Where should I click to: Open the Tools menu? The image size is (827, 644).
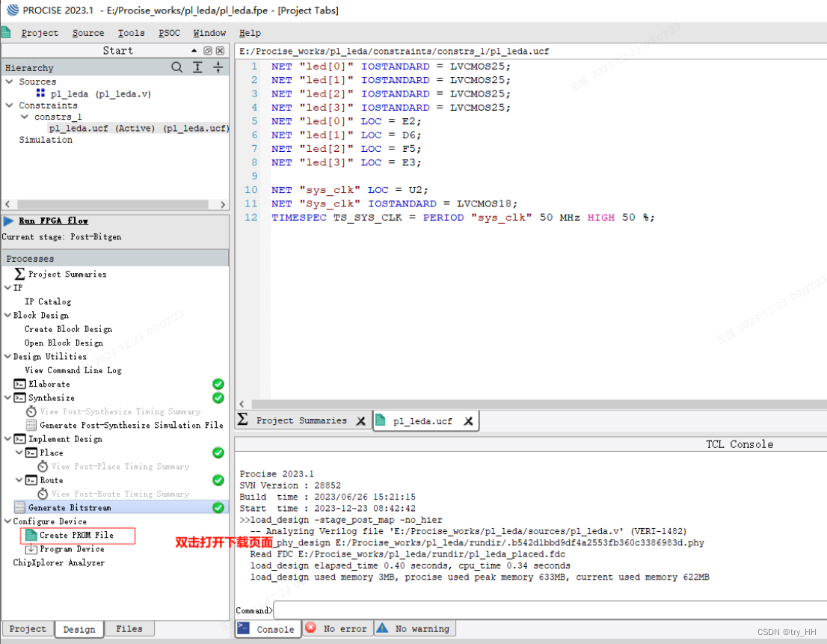131,33
